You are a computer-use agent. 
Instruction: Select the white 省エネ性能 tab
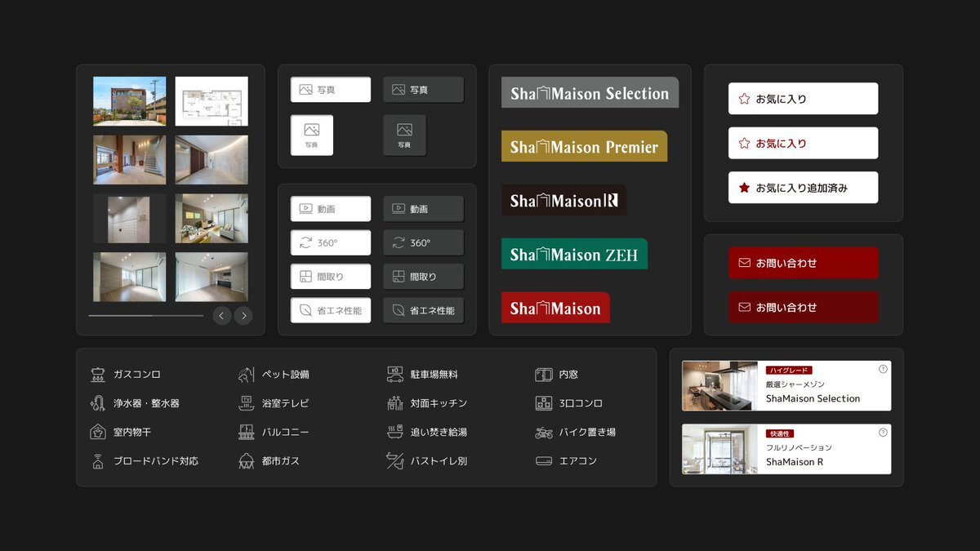tap(331, 310)
